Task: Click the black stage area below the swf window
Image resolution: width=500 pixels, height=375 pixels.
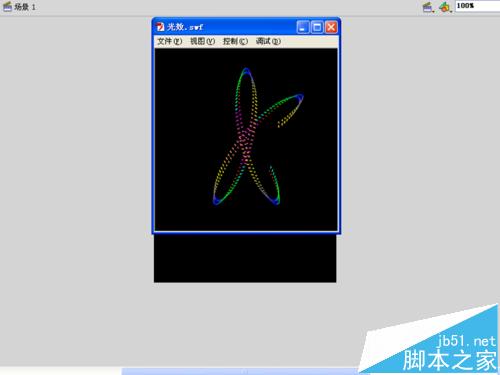Action: [x=245, y=258]
